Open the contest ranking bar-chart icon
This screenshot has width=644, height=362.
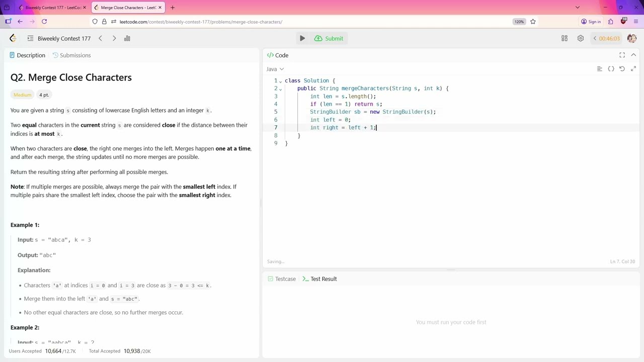tap(127, 38)
